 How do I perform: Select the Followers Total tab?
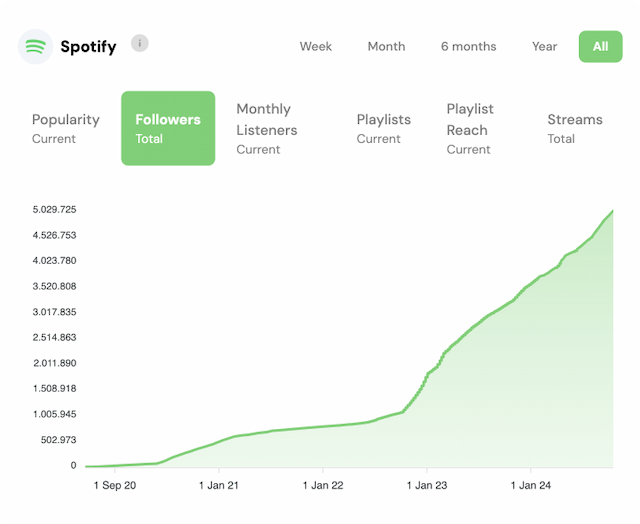[x=168, y=128]
